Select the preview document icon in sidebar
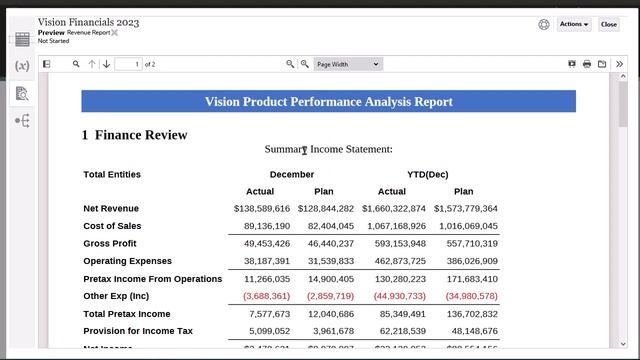This screenshot has width=640, height=360. [22, 93]
